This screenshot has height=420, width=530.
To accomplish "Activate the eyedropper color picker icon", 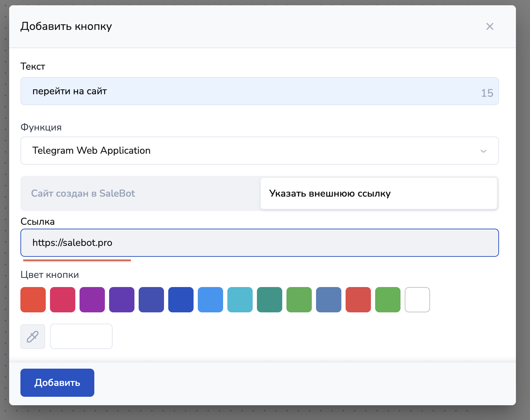I will (33, 337).
